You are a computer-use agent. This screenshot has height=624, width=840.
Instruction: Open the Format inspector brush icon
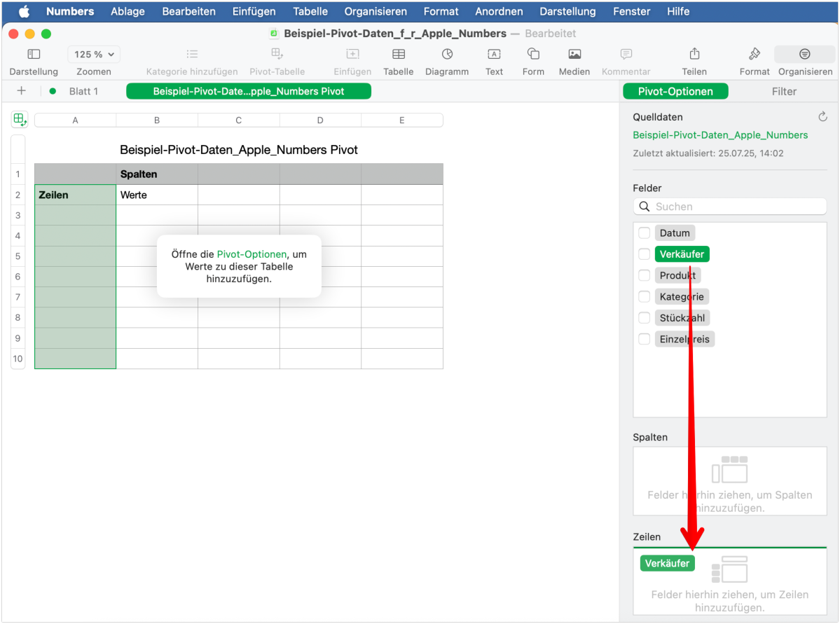(755, 53)
